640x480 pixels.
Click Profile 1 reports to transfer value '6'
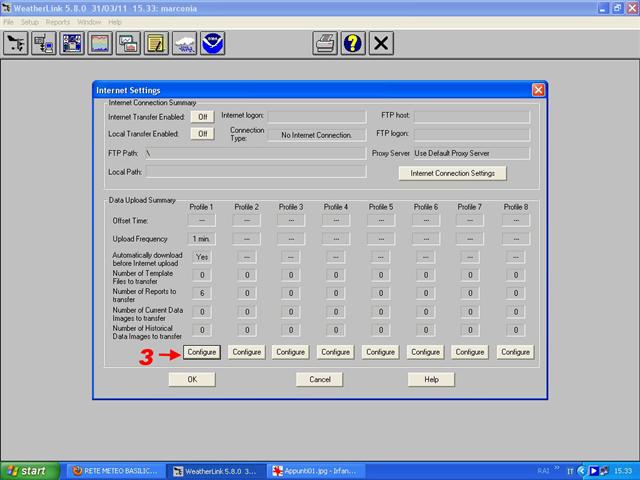[202, 293]
